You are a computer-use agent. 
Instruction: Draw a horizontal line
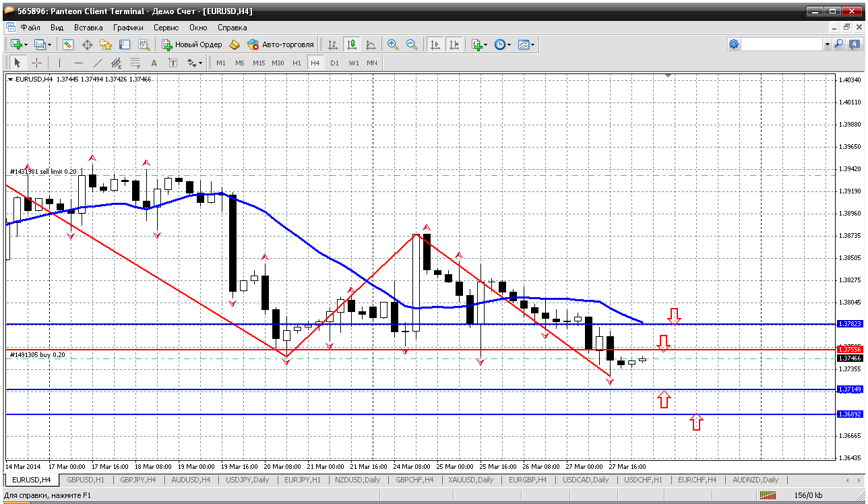pyautogui.click(x=78, y=63)
